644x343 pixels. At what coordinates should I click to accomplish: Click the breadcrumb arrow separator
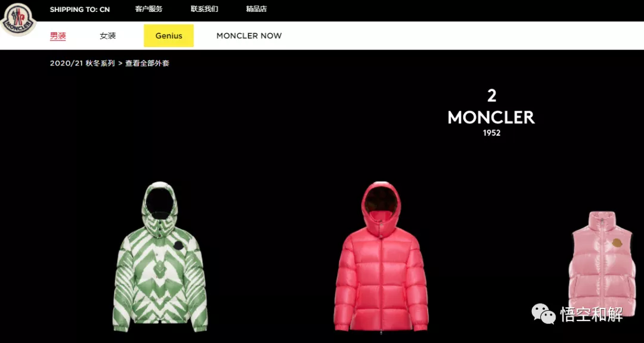pos(120,63)
